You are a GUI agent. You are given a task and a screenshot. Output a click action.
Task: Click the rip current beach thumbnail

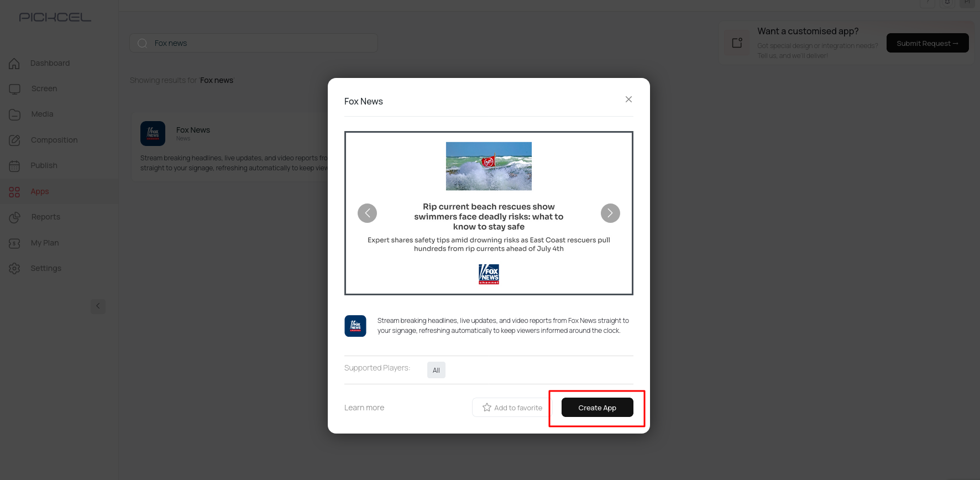pos(489,166)
